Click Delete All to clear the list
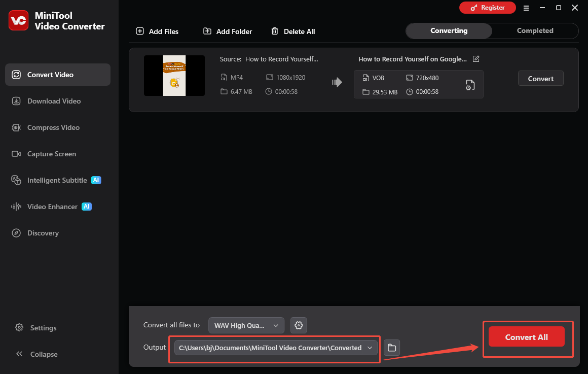The width and height of the screenshot is (588, 374). tap(293, 31)
